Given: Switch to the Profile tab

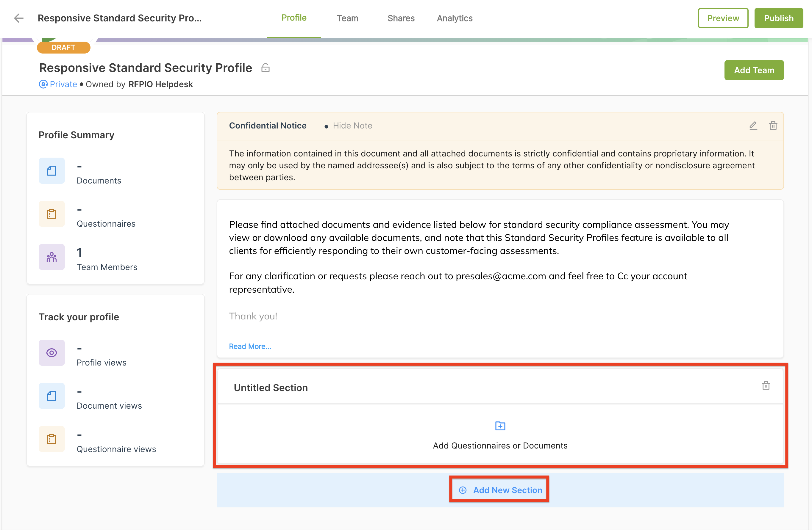Looking at the screenshot, I should click(294, 18).
